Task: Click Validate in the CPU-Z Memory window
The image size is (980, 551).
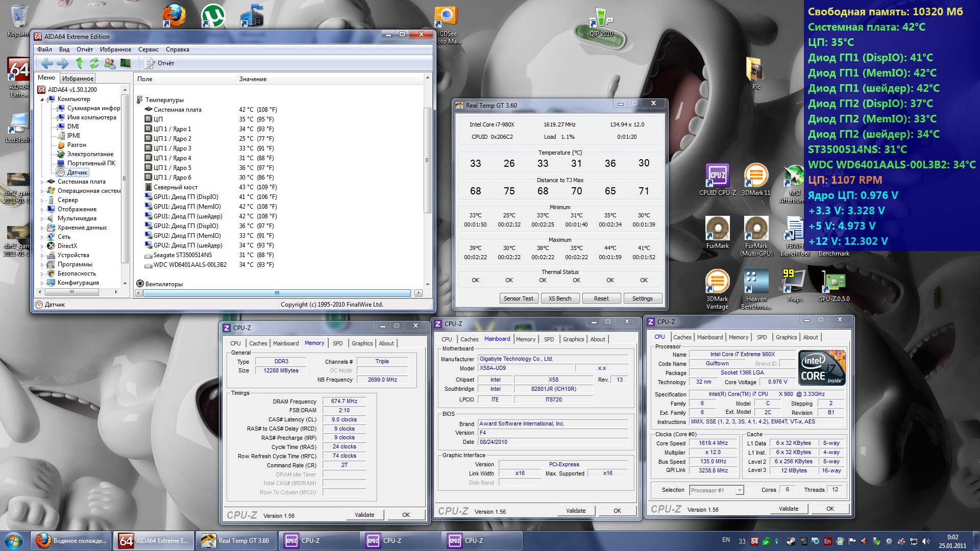Action: coord(364,515)
